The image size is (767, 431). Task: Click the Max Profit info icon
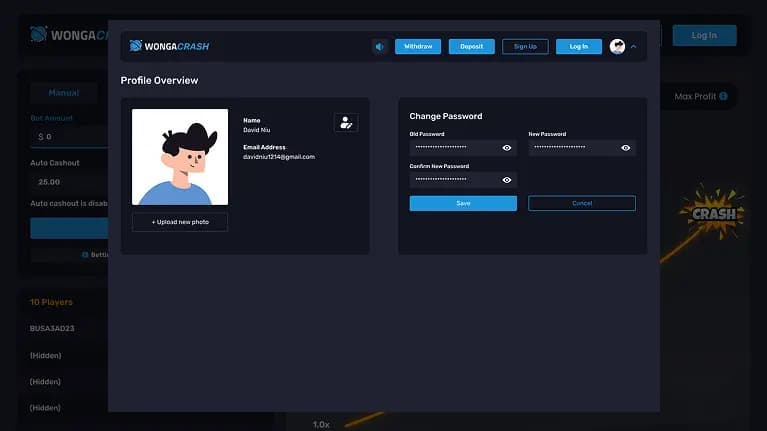[722, 96]
